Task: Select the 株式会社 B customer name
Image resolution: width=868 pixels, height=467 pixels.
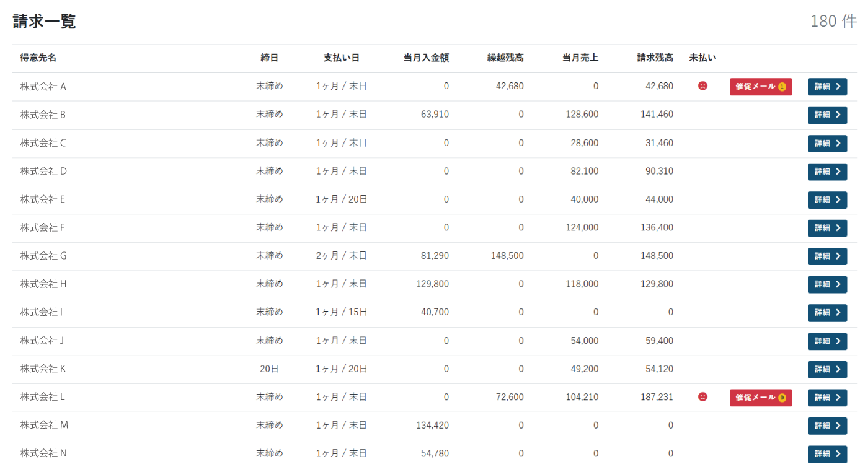Action: [x=43, y=115]
